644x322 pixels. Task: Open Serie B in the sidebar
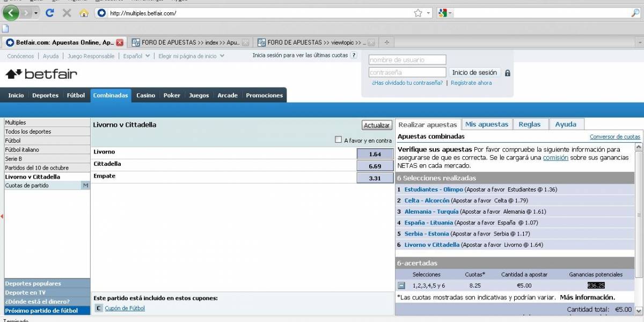pos(47,159)
